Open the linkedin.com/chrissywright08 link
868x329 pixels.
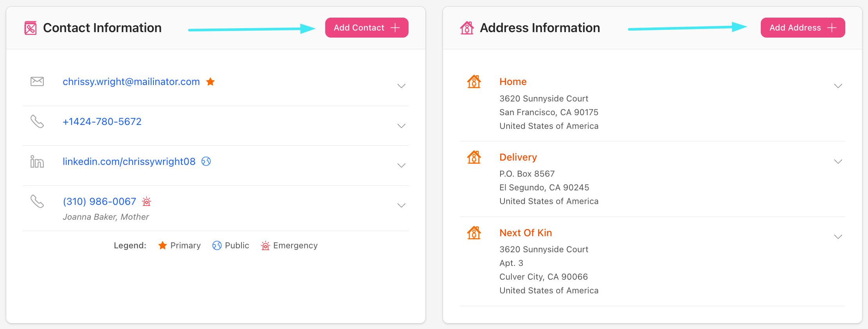pyautogui.click(x=129, y=161)
